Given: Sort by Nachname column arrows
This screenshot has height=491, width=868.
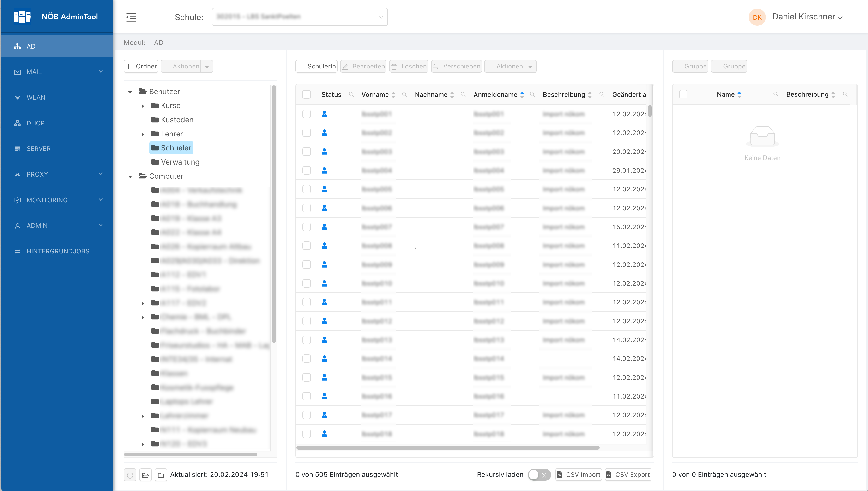Looking at the screenshot, I should coord(452,95).
